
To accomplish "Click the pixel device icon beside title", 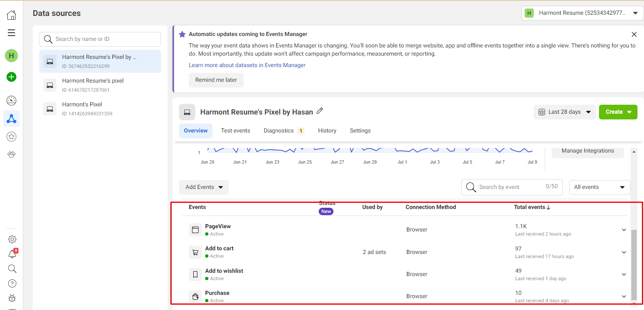I will point(187,112).
